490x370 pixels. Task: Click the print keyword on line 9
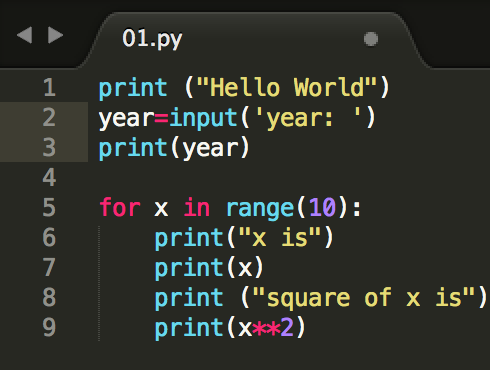pos(189,329)
